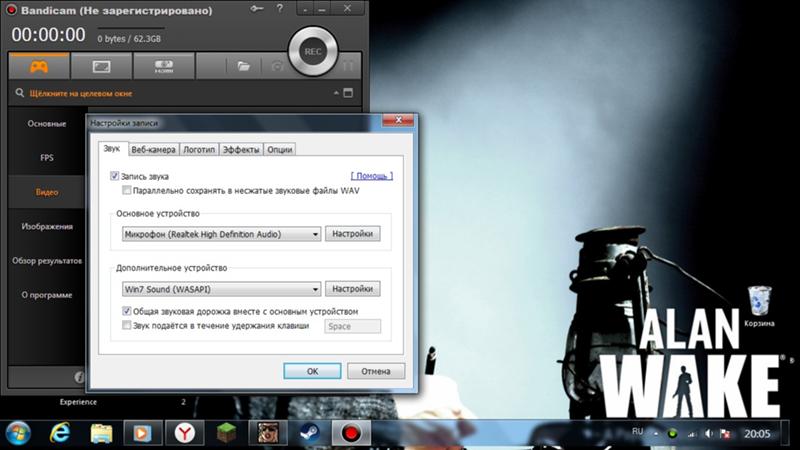Open the Опции tab
This screenshot has height=450, width=800.
(x=280, y=149)
